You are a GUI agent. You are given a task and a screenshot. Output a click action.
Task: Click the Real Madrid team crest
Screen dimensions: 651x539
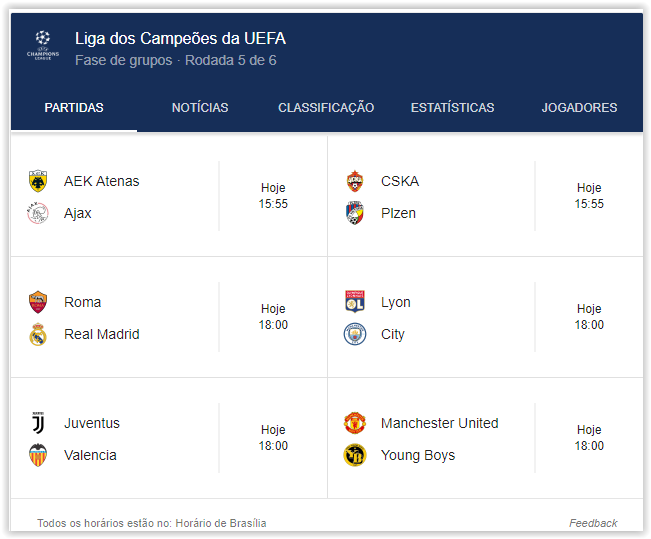pyautogui.click(x=38, y=334)
